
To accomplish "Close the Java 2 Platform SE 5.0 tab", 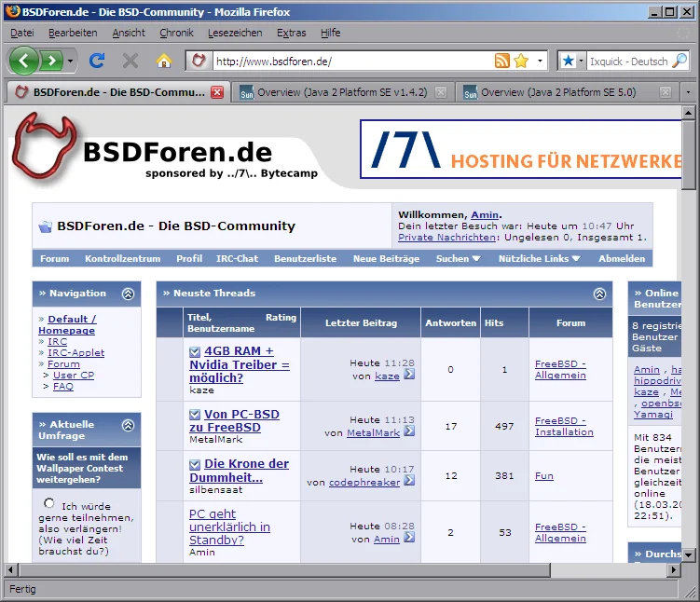I will (x=666, y=92).
